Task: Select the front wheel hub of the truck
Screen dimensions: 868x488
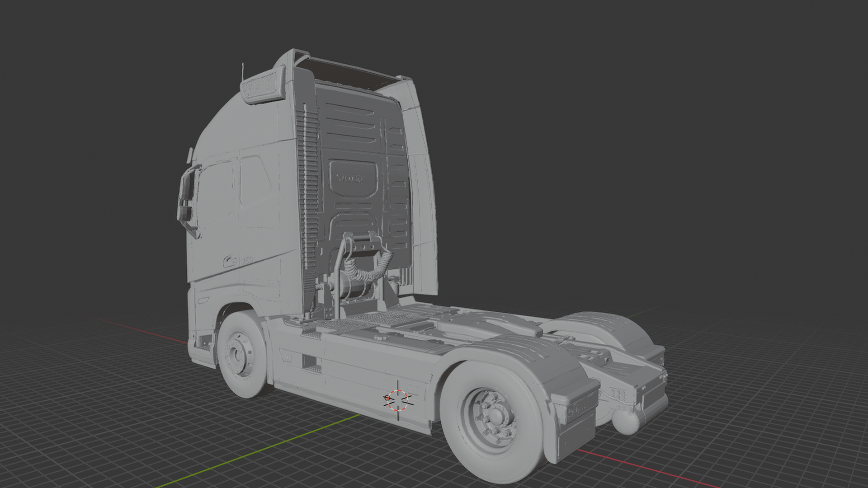Action: pyautogui.click(x=238, y=354)
